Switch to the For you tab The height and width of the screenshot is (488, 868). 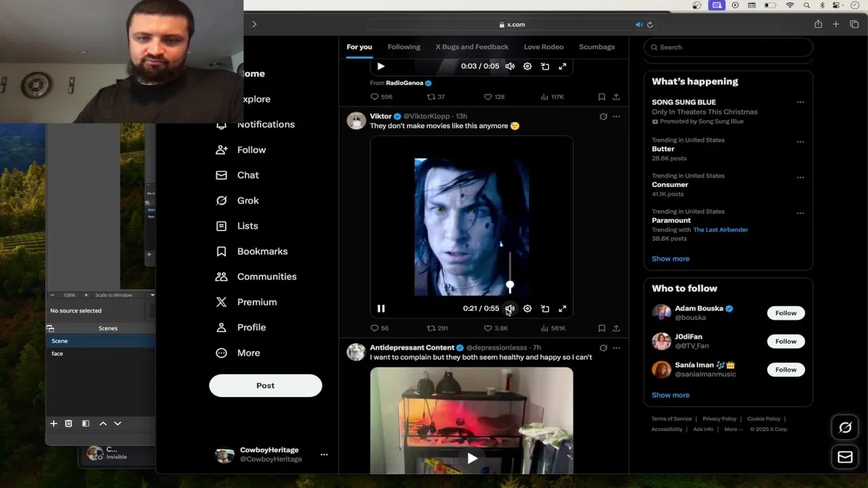(359, 47)
